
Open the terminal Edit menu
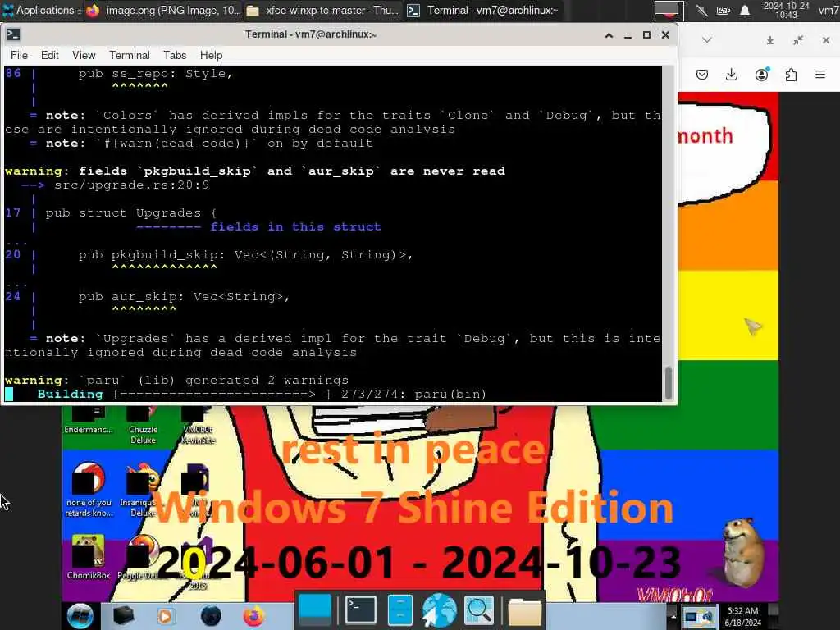click(50, 55)
